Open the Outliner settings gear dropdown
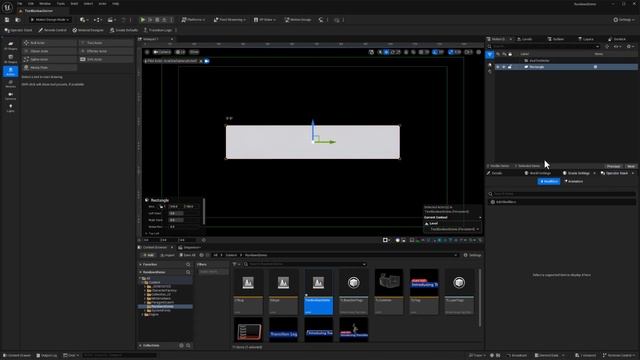The image size is (640, 360). click(x=630, y=47)
